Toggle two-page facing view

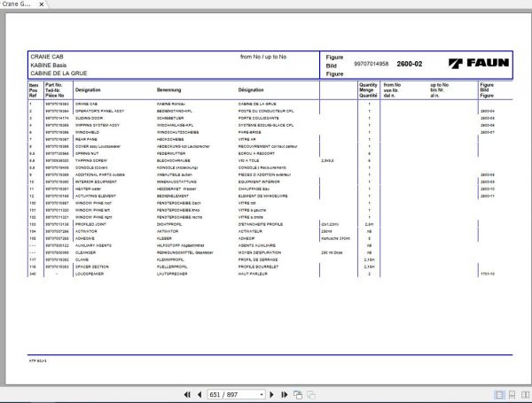[x=525, y=395]
